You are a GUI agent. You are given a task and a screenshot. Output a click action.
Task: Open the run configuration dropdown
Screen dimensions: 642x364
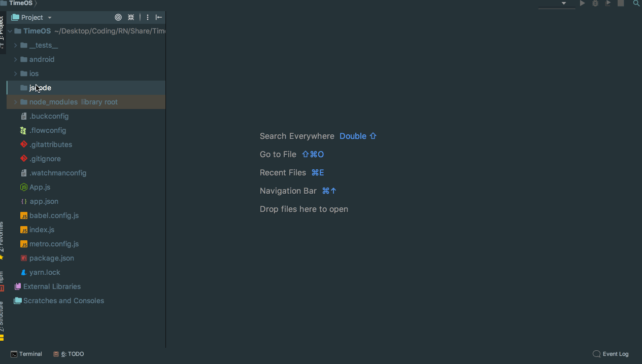[x=557, y=4]
